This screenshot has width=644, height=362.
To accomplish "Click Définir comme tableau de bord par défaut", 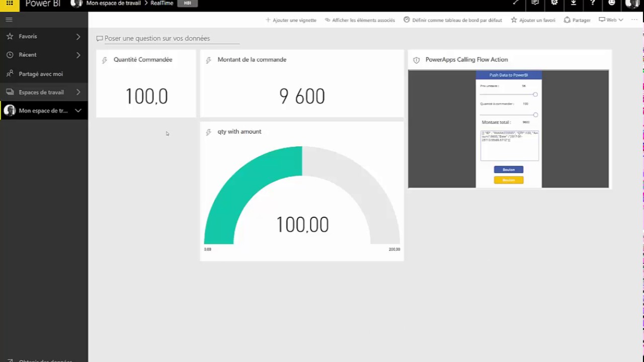I will 453,20.
